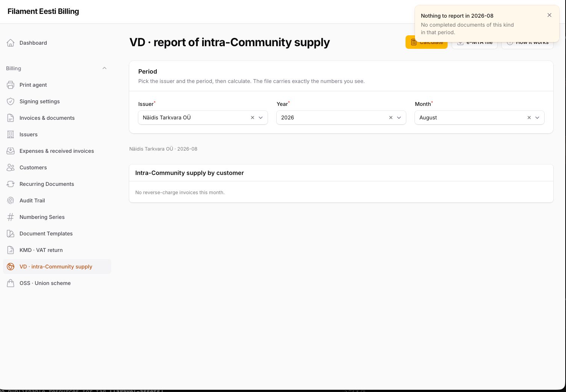This screenshot has width=566, height=392.
Task: Clear the selected Month value
Action: tap(529, 118)
